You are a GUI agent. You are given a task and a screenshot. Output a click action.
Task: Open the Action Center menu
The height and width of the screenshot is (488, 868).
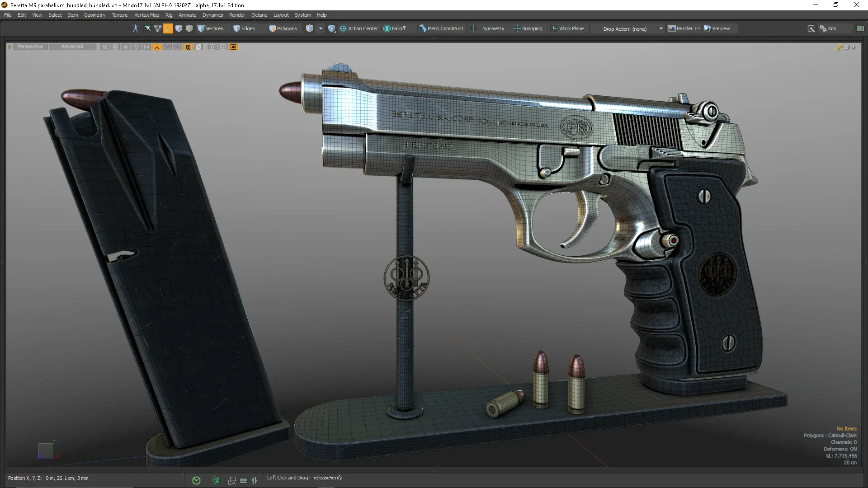(359, 28)
